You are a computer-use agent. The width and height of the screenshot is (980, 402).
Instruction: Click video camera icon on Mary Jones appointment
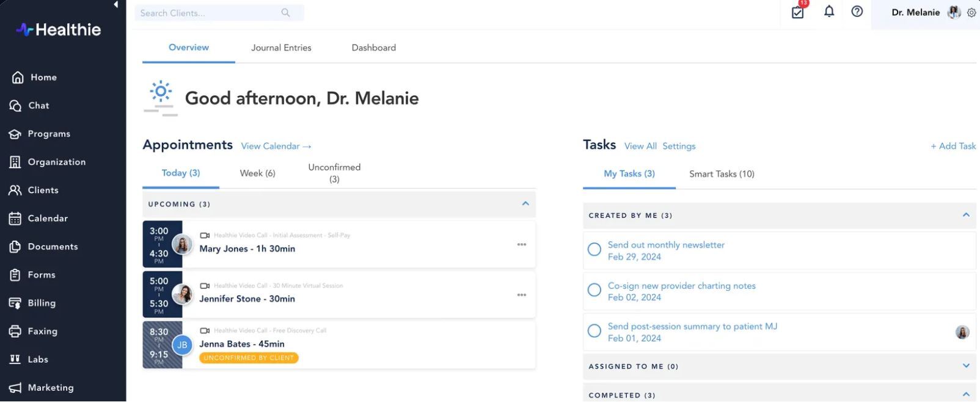[205, 235]
